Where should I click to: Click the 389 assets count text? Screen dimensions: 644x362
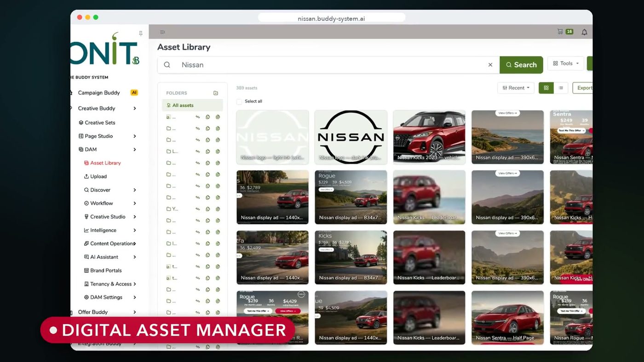tap(247, 88)
